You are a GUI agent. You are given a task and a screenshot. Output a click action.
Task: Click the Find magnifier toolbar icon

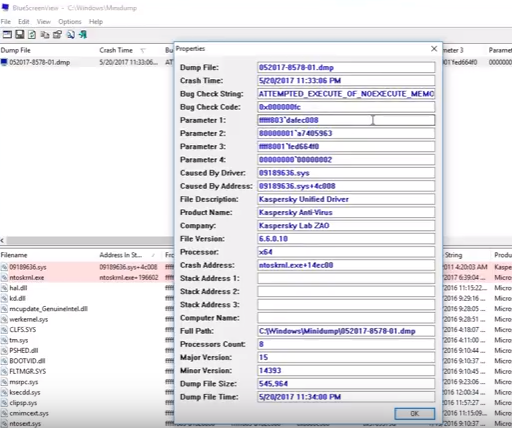[70, 35]
